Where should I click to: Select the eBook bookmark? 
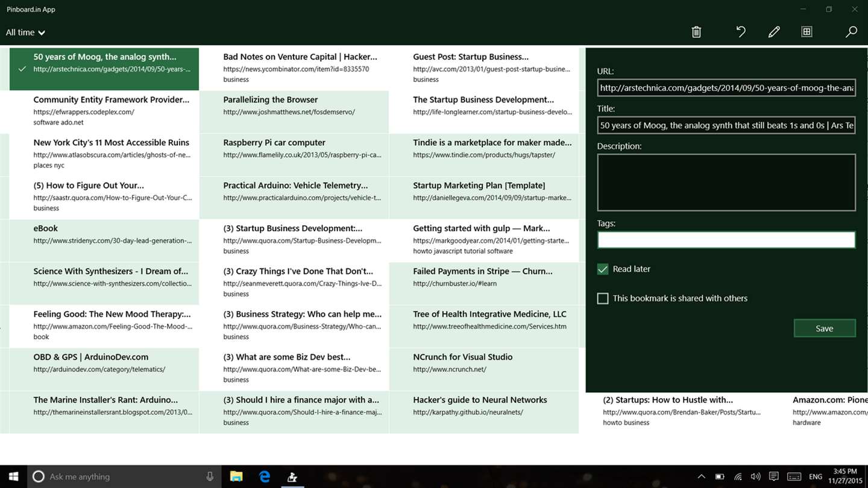click(x=104, y=240)
